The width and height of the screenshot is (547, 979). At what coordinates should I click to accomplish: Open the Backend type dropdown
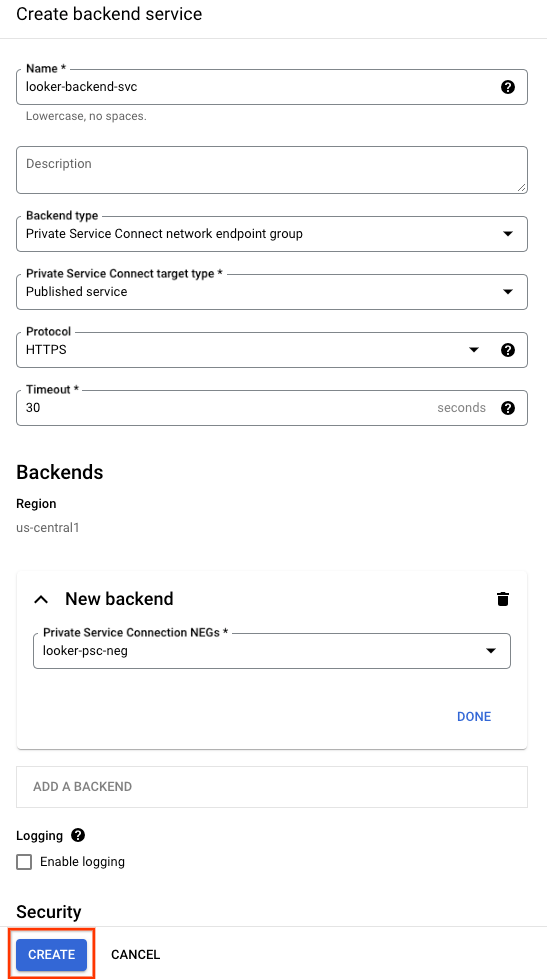272,234
